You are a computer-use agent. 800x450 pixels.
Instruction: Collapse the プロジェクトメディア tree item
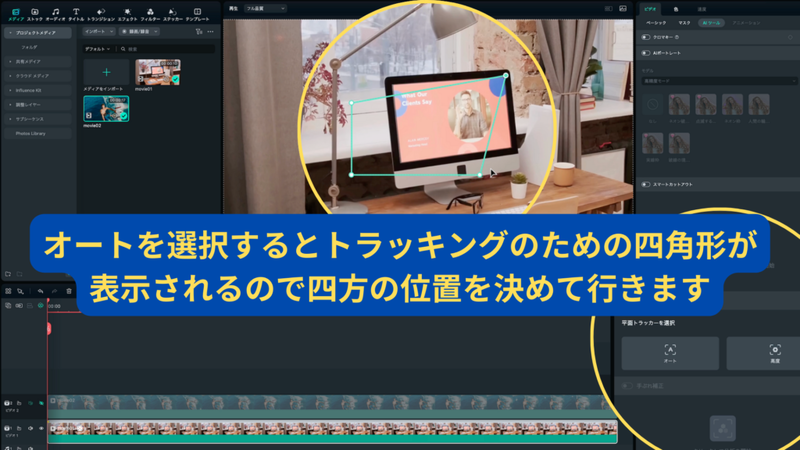click(x=10, y=33)
